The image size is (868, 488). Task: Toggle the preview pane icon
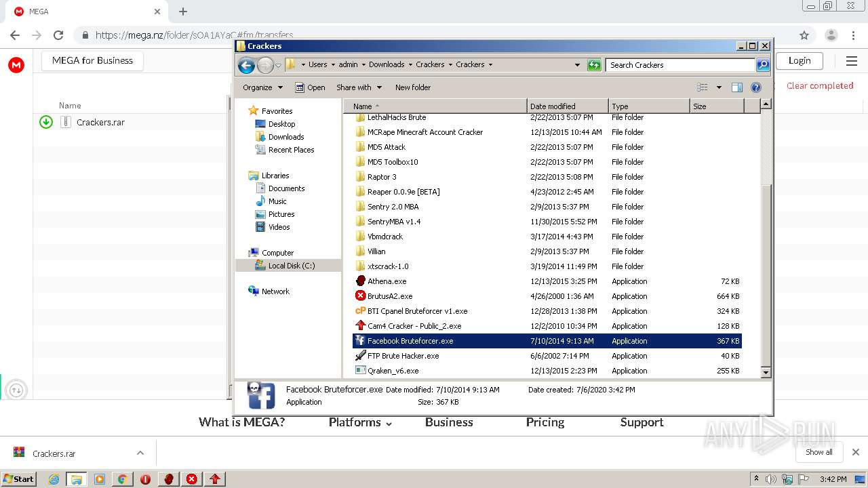(x=737, y=87)
